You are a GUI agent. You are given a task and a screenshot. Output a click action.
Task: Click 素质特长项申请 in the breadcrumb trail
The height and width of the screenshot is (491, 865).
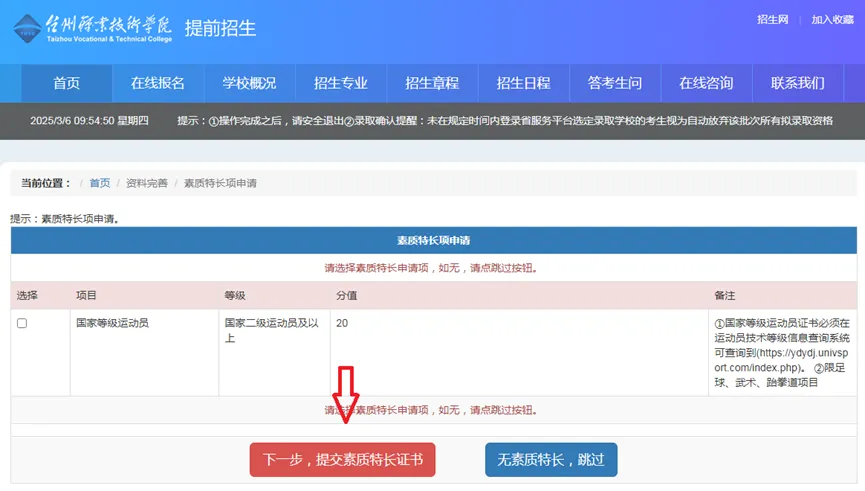point(220,184)
